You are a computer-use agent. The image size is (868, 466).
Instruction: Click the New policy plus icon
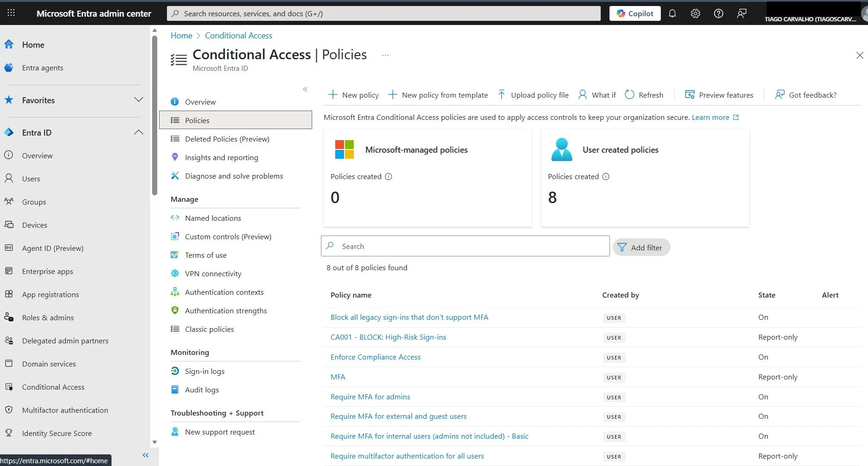pyautogui.click(x=332, y=95)
